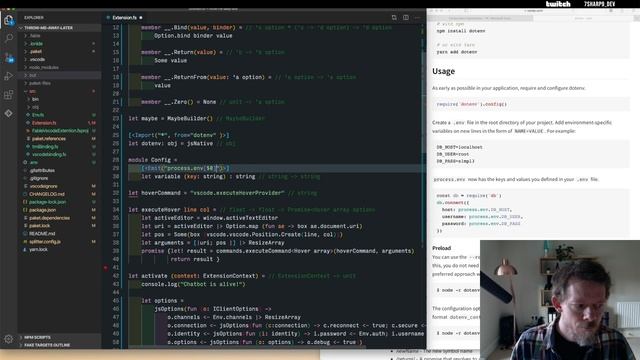The image size is (640, 360).
Task: Open CHANGELOG.md in the explorer
Action: [x=47, y=194]
